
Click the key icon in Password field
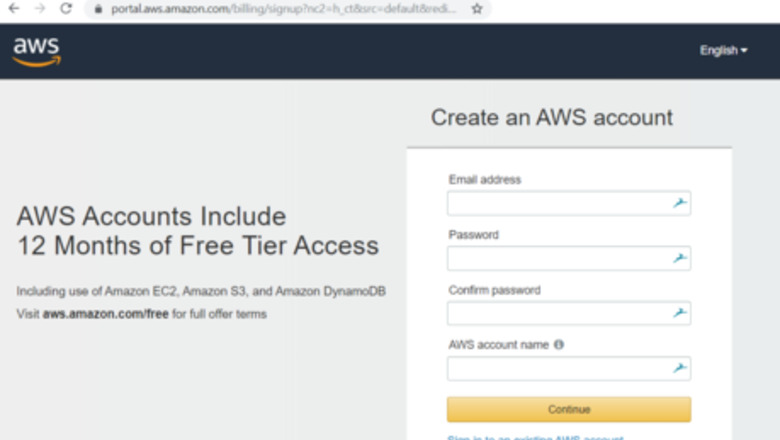[680, 259]
